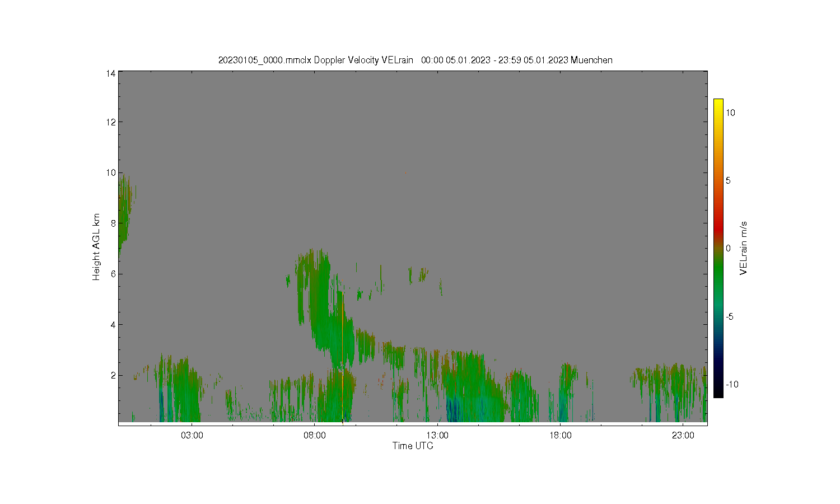The height and width of the screenshot is (504, 840).
Task: Click the black bottom of the colorbar
Action: (718, 393)
